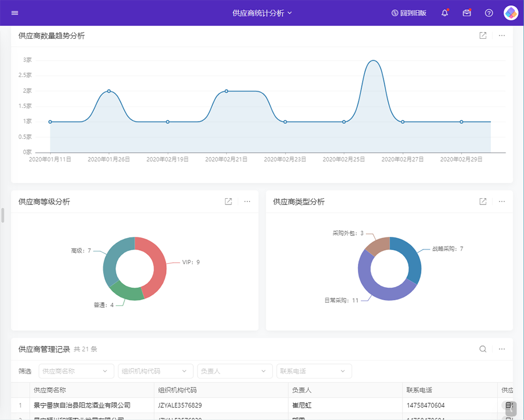Viewport: 524px width, 420px height.
Task: Open the help question mark icon
Action: click(488, 13)
